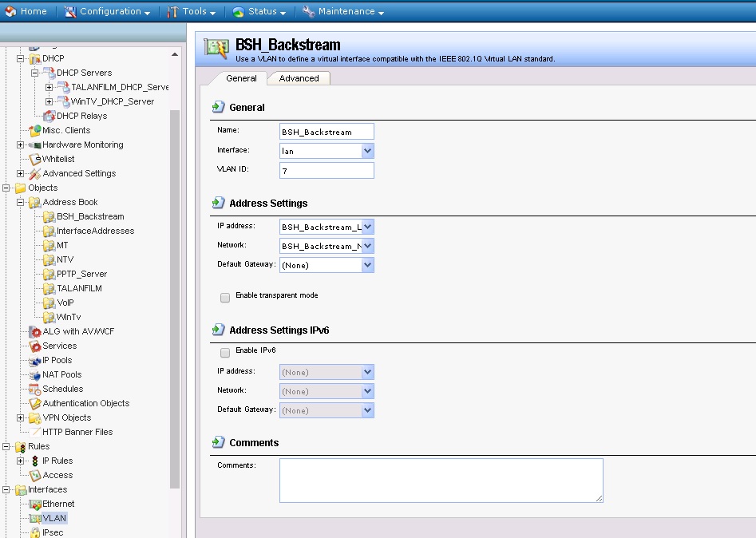Select the Ethernet interface icon
The width and height of the screenshot is (756, 538).
coord(35,504)
